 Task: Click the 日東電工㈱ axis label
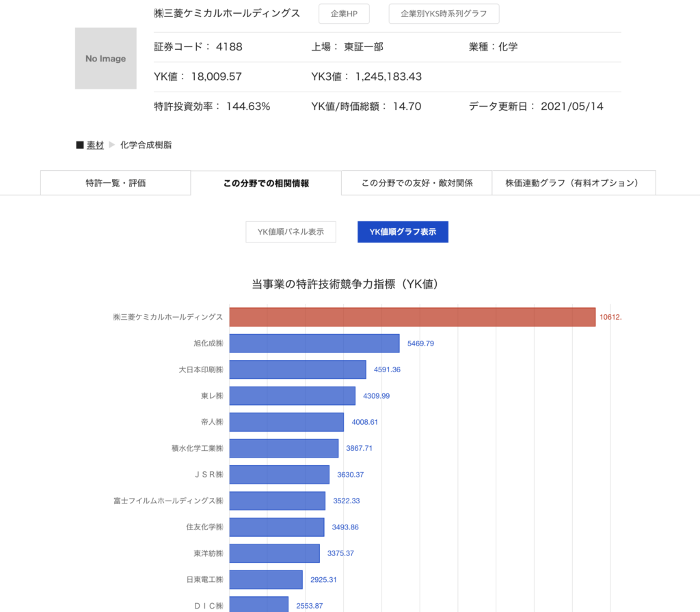pyautogui.click(x=204, y=580)
